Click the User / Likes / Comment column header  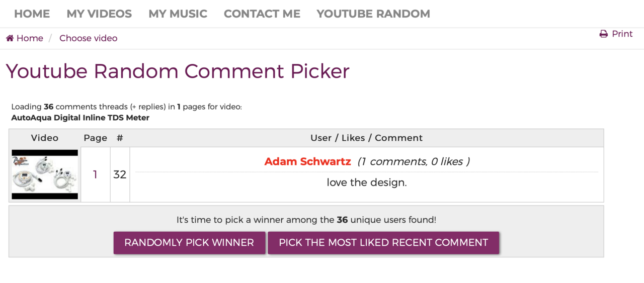(366, 138)
